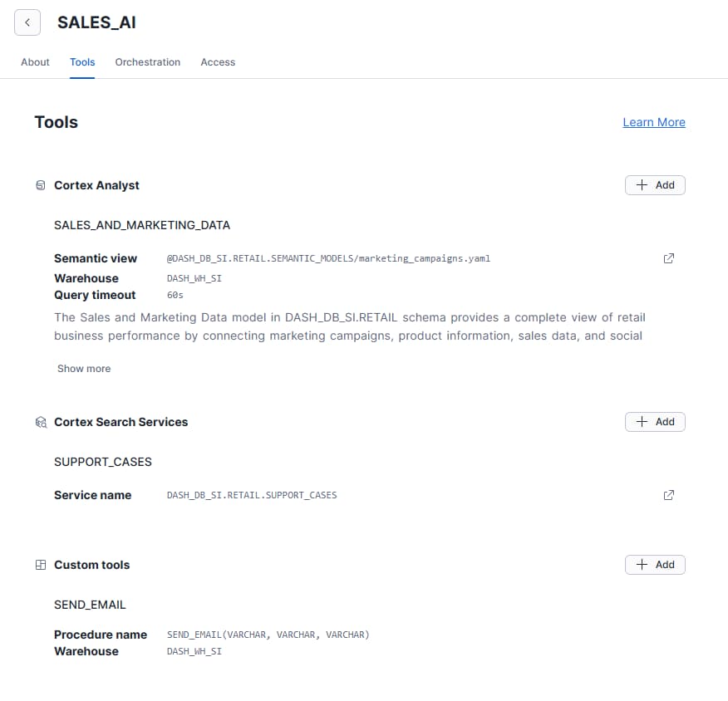728x701 pixels.
Task: Click the Cortex Analyst database icon
Action: (x=40, y=185)
